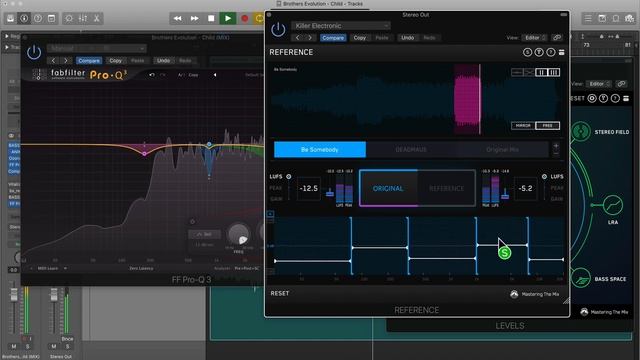Open Quick Help question-mark icon
The height and width of the screenshot is (360, 640).
(38, 18)
